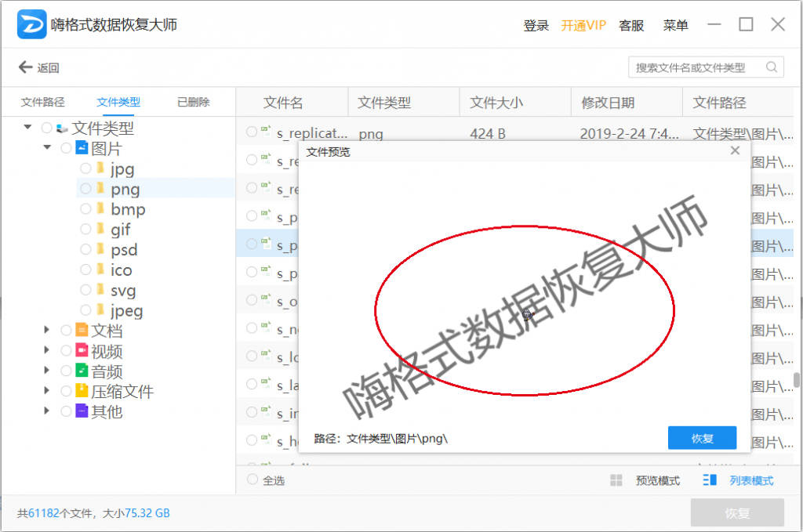Viewport: 803px width, 532px height.
Task: Select the svg tree item
Action: click(x=123, y=290)
